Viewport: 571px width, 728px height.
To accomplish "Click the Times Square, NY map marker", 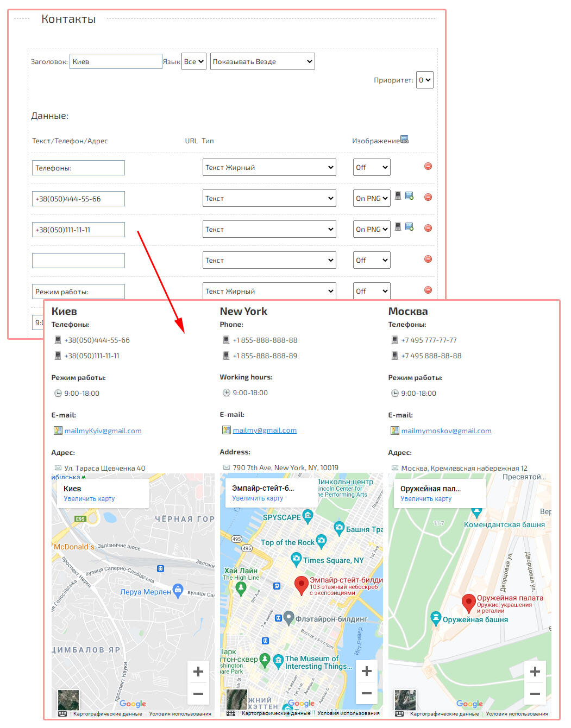I will [296, 558].
